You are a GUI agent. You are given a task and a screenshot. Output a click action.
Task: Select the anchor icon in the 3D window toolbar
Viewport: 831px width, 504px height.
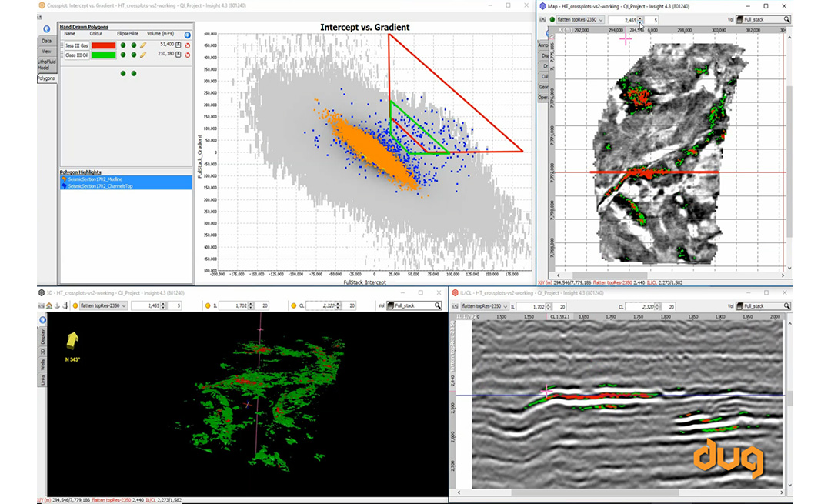point(57,305)
